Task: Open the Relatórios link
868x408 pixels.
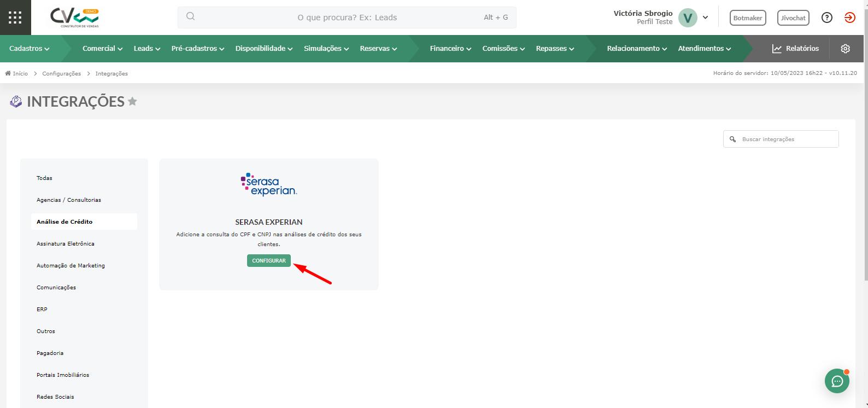Action: click(795, 49)
